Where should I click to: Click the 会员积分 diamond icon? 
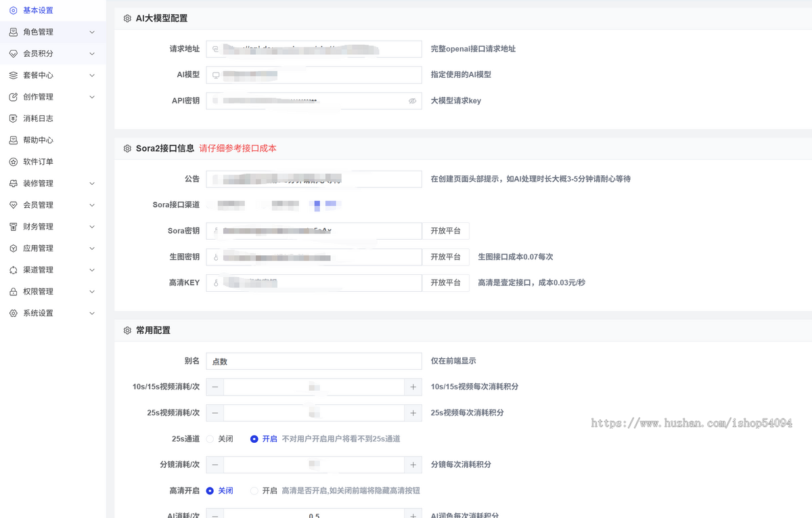(14, 53)
